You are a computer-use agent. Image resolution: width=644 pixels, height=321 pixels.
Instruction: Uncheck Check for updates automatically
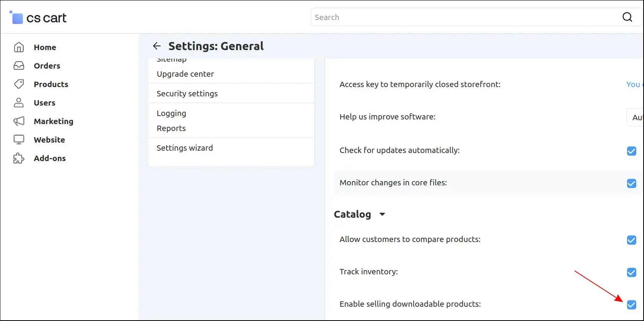click(631, 151)
